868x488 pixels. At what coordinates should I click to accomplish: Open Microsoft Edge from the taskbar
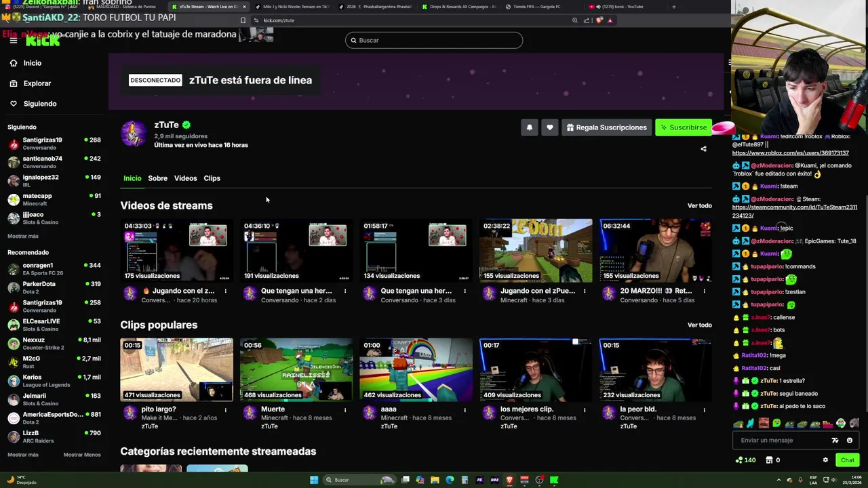click(450, 480)
